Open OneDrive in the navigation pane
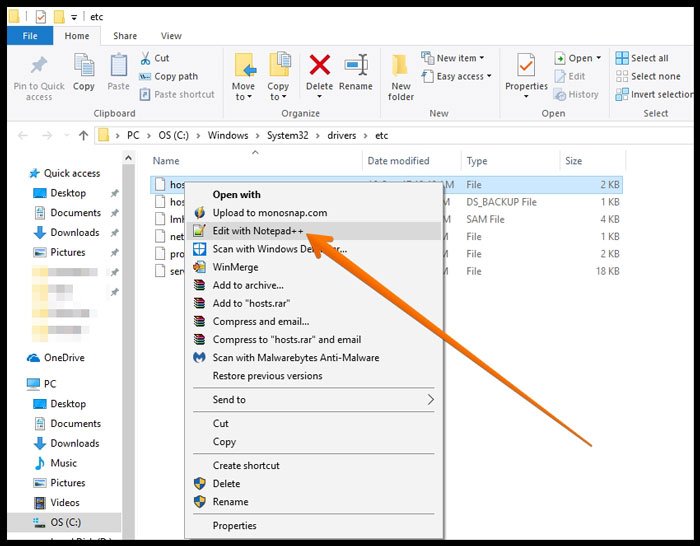Image resolution: width=700 pixels, height=546 pixels. tap(65, 358)
